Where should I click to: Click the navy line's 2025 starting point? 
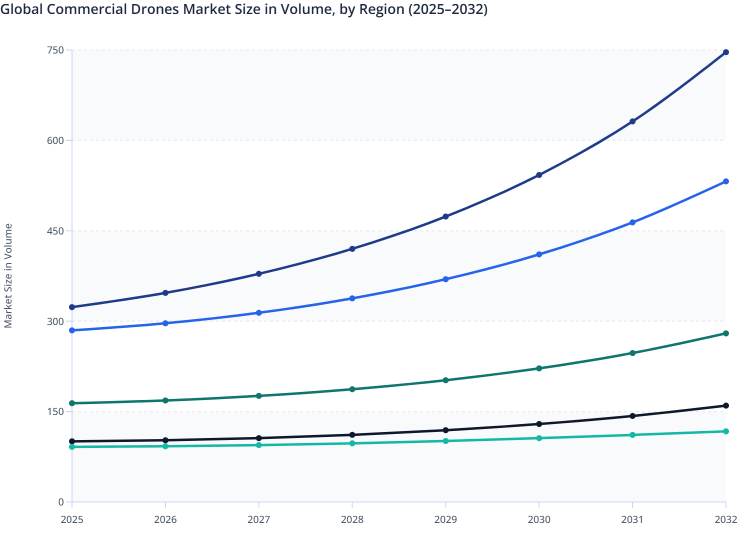[71, 306]
